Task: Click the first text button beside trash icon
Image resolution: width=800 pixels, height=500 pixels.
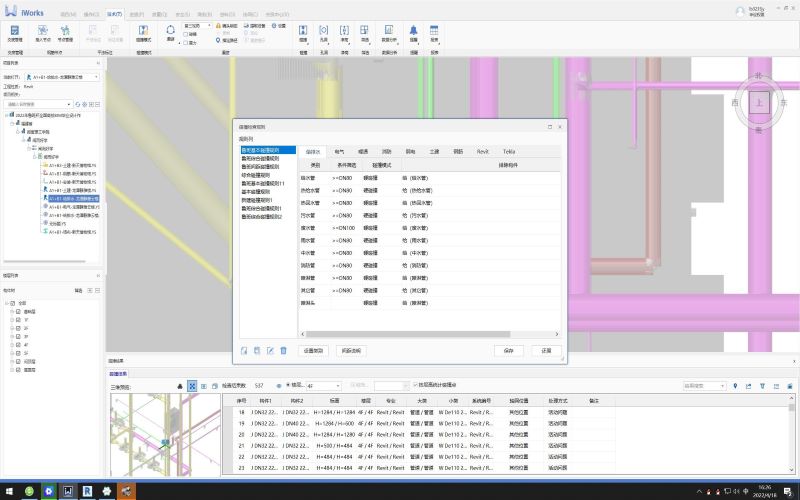Action: click(x=313, y=351)
